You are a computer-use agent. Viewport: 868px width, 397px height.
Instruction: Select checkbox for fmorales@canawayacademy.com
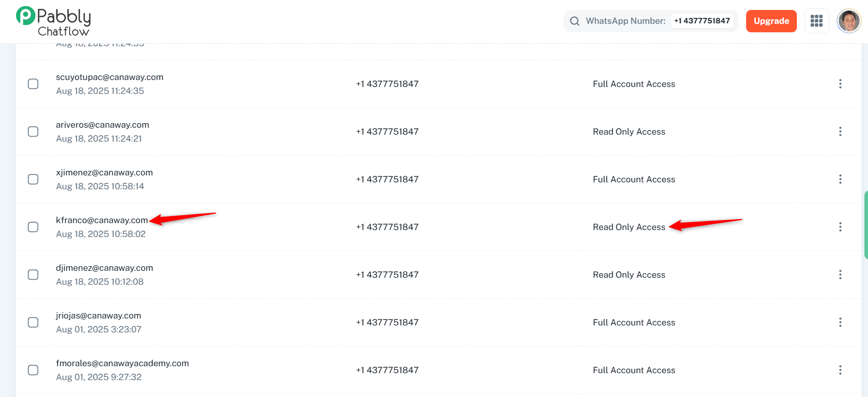pyautogui.click(x=33, y=370)
